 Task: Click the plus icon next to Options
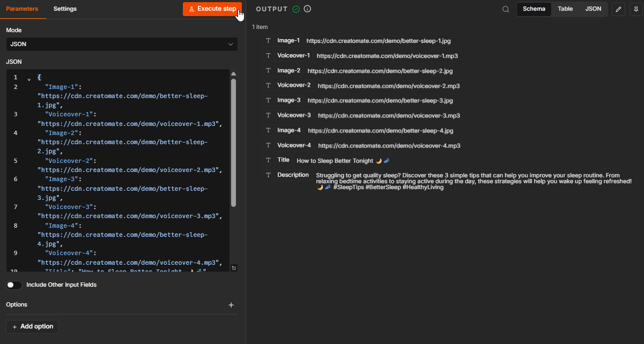(x=231, y=305)
